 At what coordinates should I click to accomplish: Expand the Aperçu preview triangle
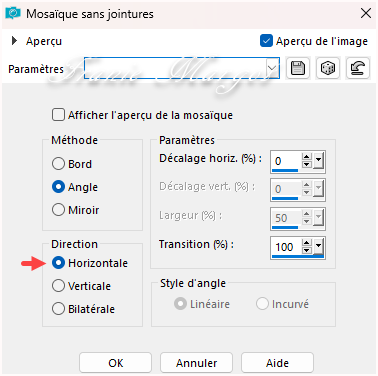(x=14, y=41)
